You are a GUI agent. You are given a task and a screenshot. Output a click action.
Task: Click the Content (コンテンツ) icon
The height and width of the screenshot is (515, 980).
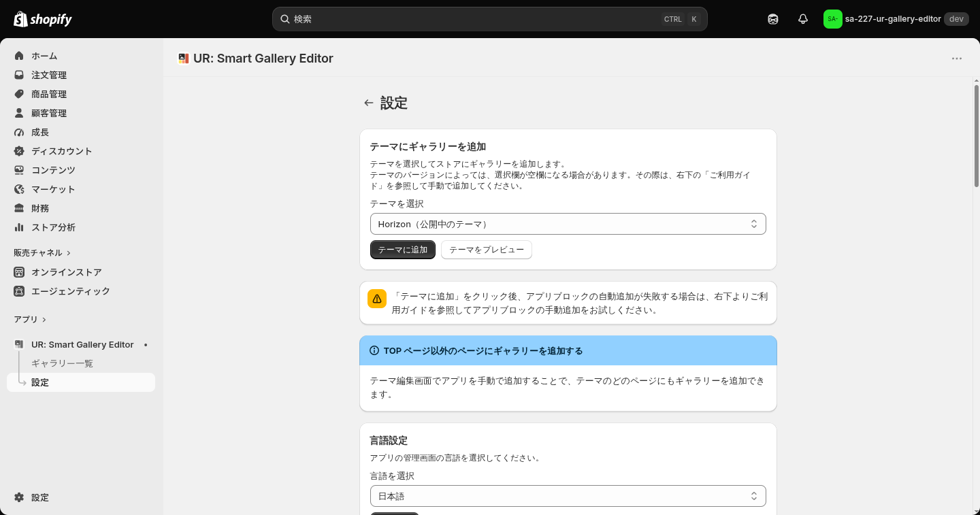(19, 170)
